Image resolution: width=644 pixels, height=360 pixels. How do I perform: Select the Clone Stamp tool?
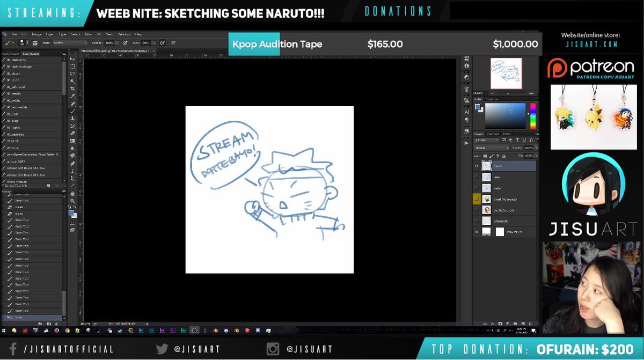[x=72, y=119]
